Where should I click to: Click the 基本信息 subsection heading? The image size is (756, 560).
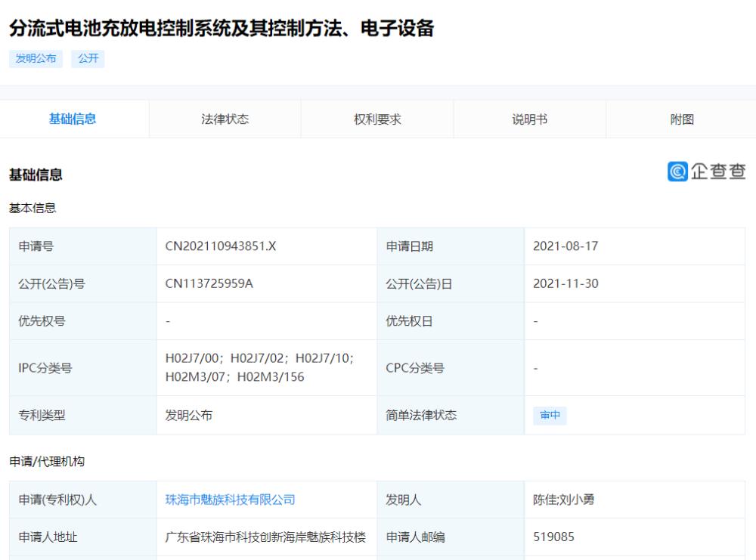(33, 208)
